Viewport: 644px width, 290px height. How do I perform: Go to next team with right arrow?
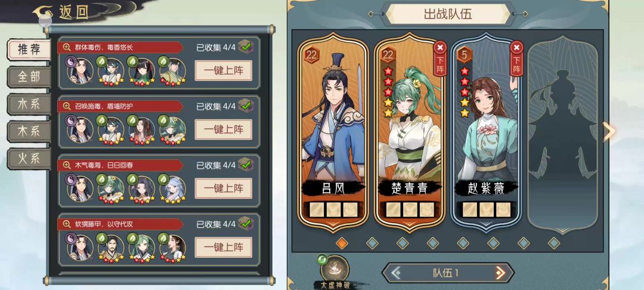500,273
